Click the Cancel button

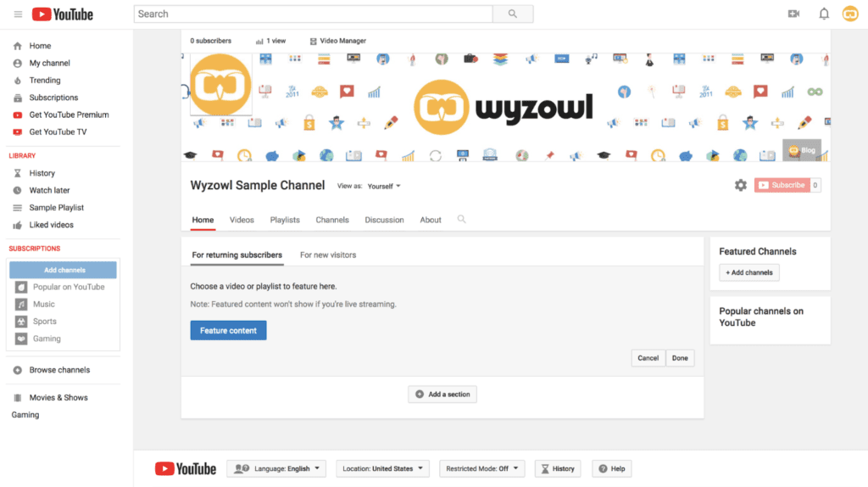pyautogui.click(x=648, y=358)
